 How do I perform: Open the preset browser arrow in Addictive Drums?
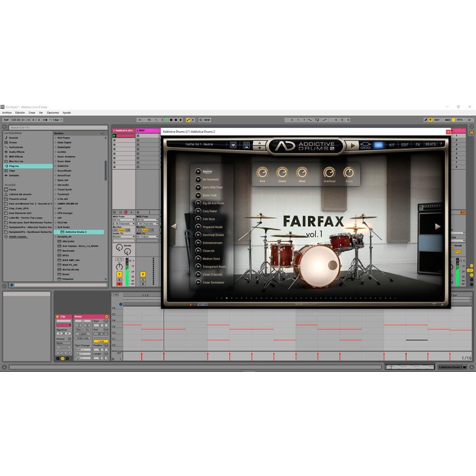tap(233, 145)
